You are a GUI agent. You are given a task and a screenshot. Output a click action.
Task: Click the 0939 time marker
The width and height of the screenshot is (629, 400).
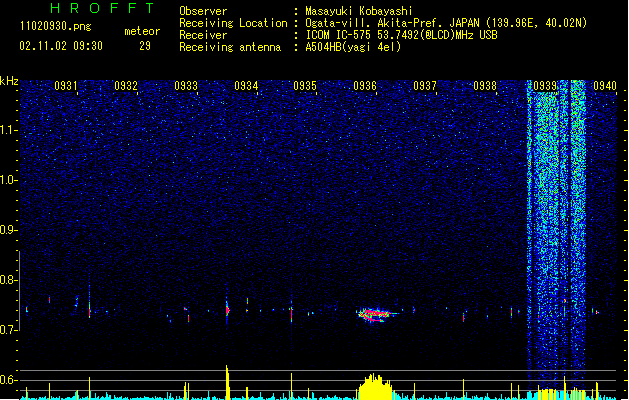[x=545, y=86]
